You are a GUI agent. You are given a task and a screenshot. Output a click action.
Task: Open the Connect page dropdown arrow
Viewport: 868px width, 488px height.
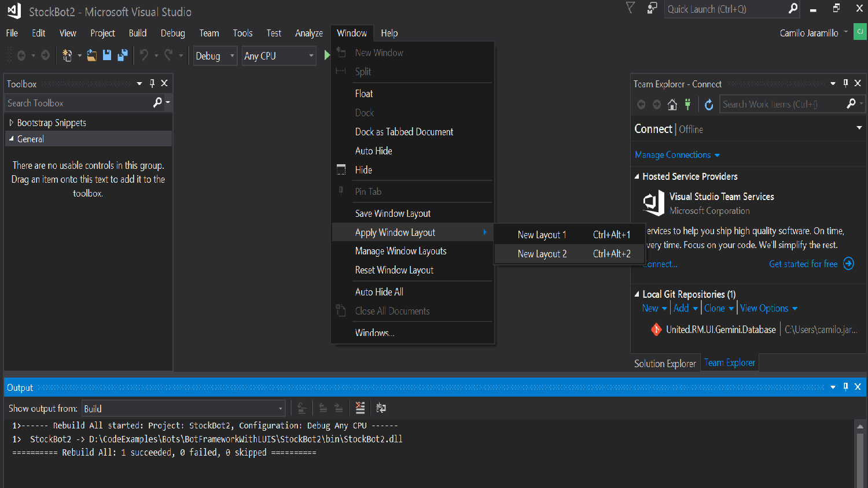click(859, 128)
